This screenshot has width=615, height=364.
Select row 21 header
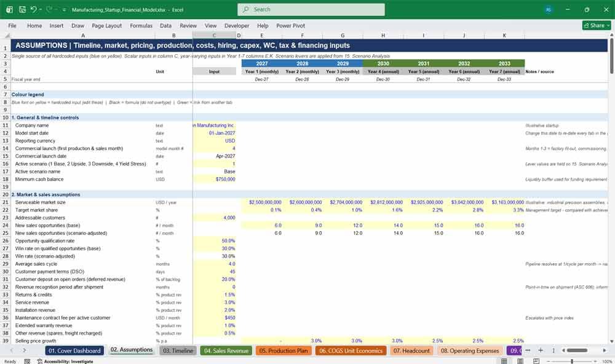(x=6, y=202)
